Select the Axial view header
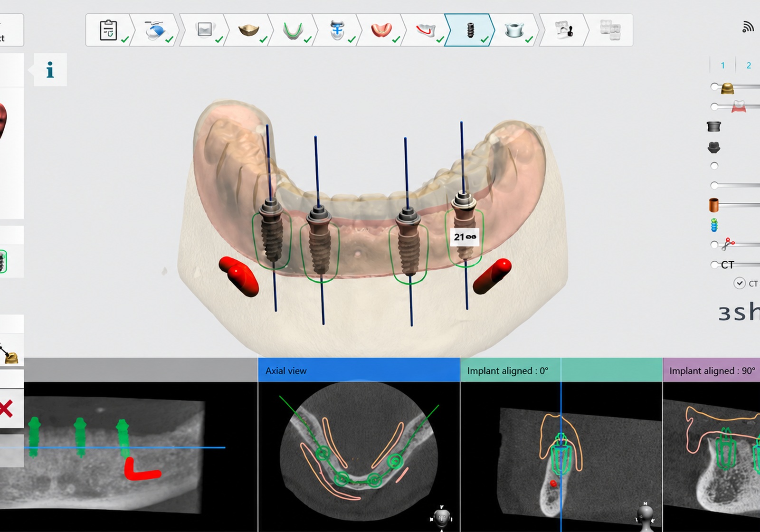This screenshot has width=760, height=532. [x=359, y=370]
